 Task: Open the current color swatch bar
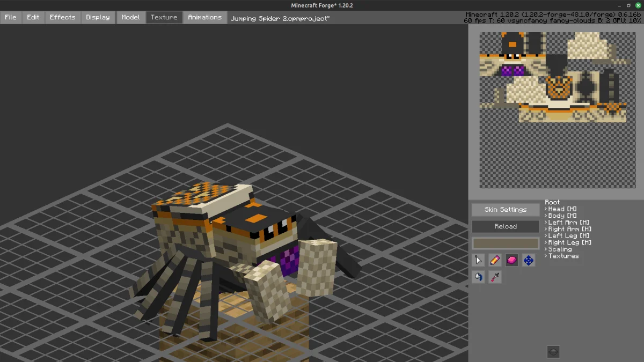(x=506, y=243)
